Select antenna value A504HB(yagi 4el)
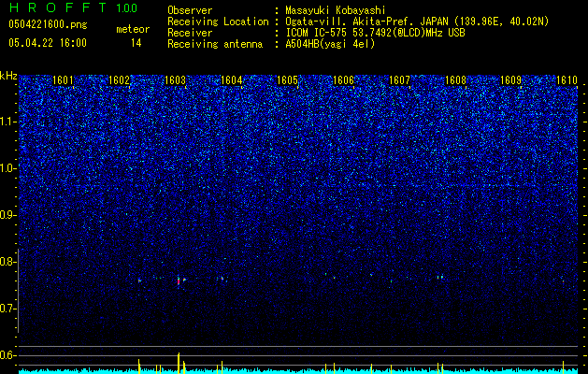The image size is (588, 374). pyautogui.click(x=330, y=44)
